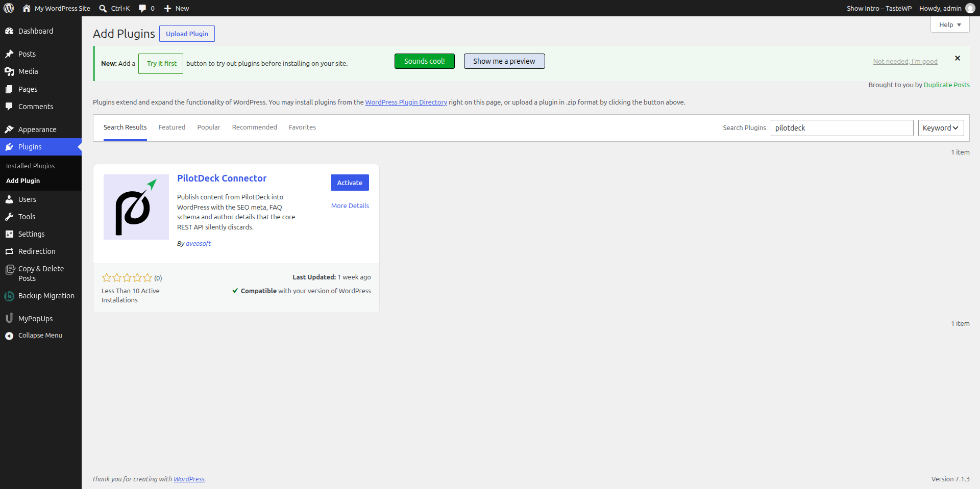Open More Details for PilotDeck Connector
This screenshot has width=980, height=489.
(x=350, y=206)
